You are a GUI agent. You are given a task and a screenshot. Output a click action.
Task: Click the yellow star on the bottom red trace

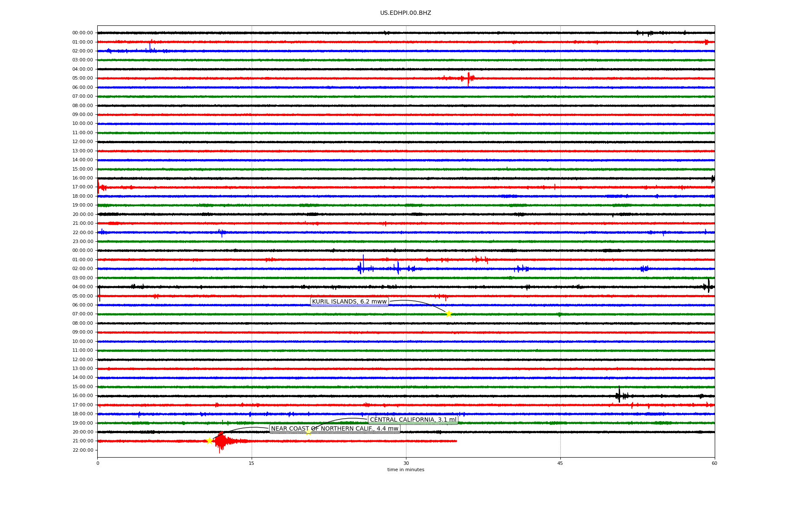point(209,441)
